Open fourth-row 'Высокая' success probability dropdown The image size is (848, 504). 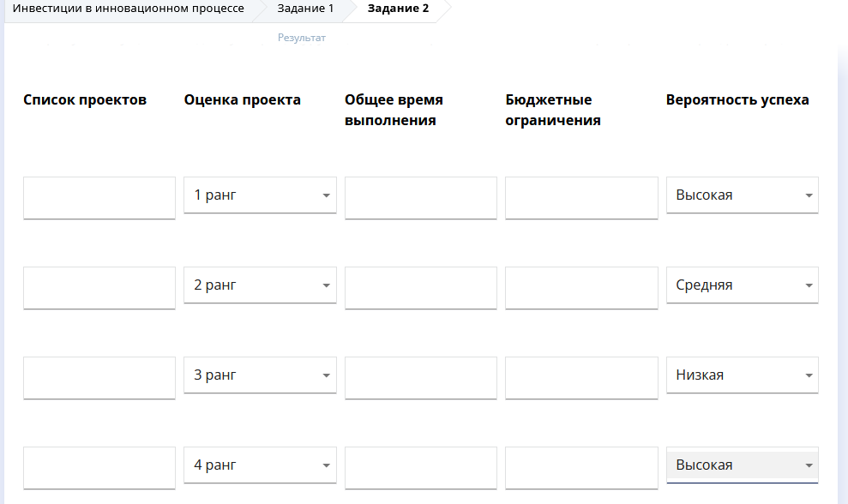coord(742,465)
